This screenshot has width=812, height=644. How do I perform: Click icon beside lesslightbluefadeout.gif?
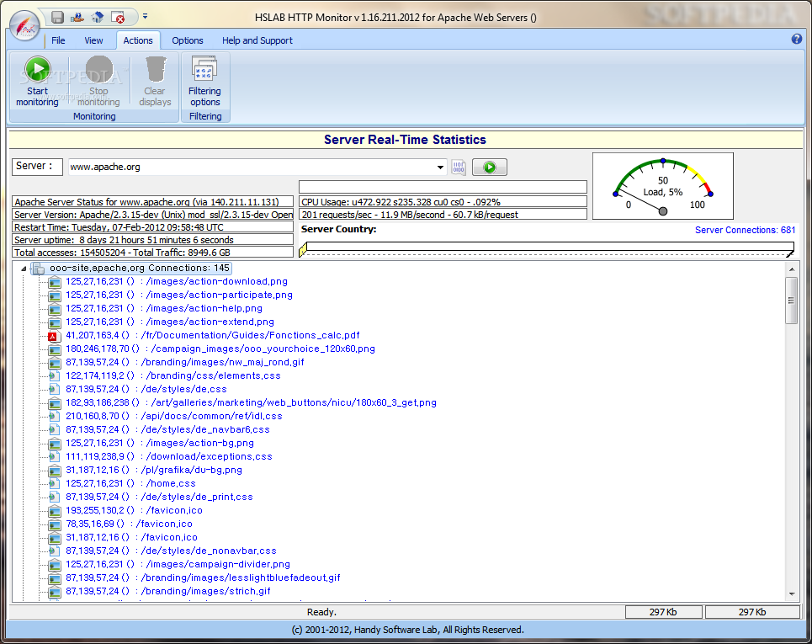55,578
